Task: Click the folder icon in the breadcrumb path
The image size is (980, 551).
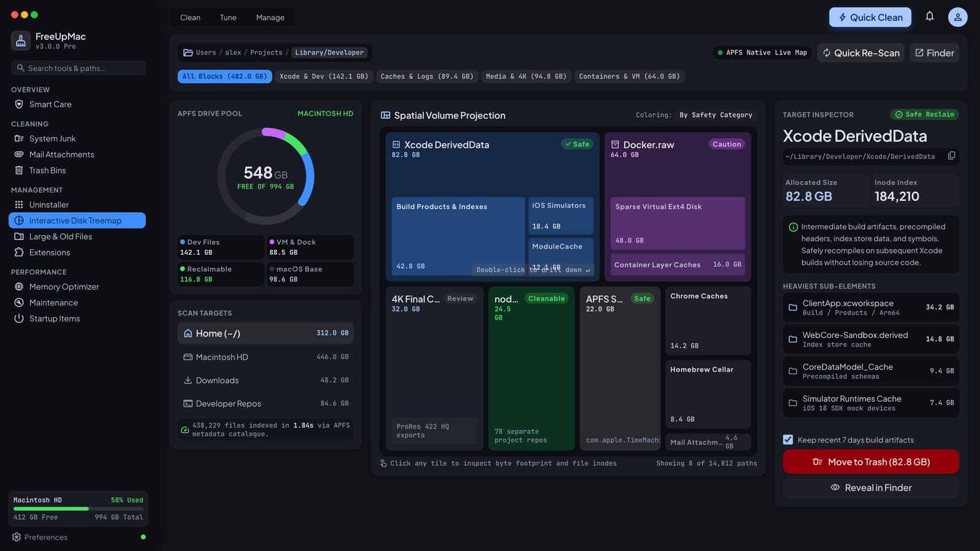Action: [x=188, y=53]
